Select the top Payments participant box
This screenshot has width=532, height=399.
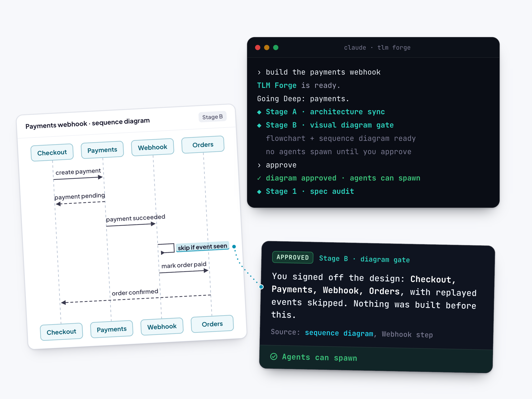point(102,150)
